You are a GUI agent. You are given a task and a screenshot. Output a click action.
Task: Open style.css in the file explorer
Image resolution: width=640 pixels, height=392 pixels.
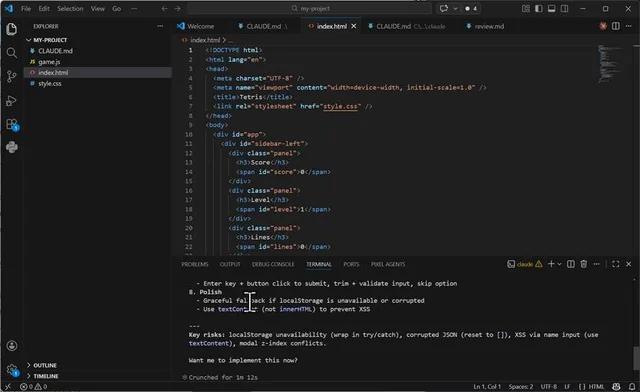point(50,84)
